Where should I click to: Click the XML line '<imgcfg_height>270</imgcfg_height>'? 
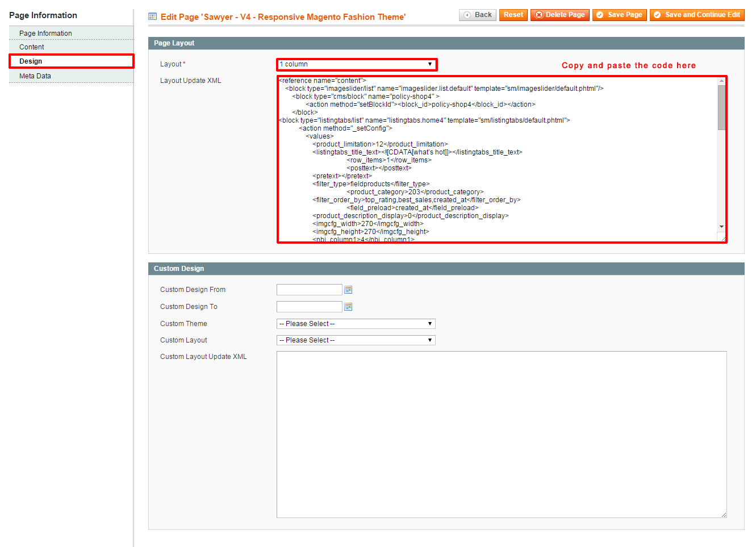[x=371, y=232]
